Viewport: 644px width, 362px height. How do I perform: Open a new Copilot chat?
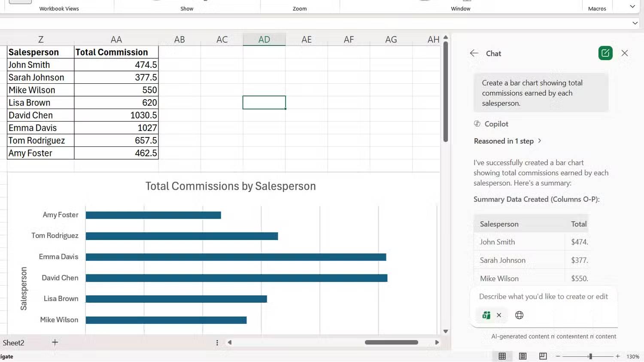(605, 53)
